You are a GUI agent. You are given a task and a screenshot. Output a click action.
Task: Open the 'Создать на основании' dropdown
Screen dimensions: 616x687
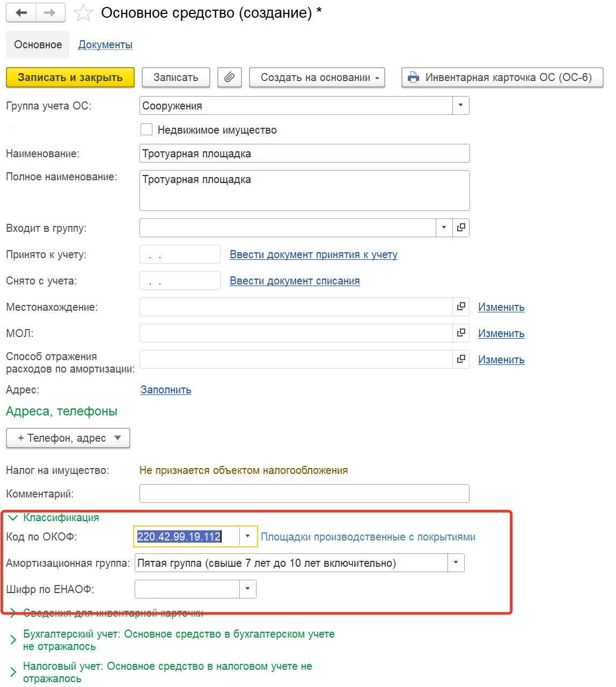point(317,77)
